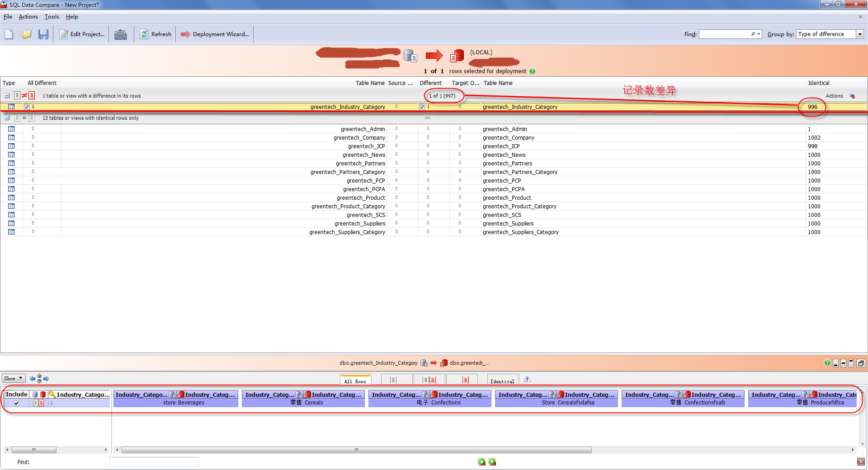868x470 pixels.
Task: Create a new project with the blank page icon
Action: 9,34
